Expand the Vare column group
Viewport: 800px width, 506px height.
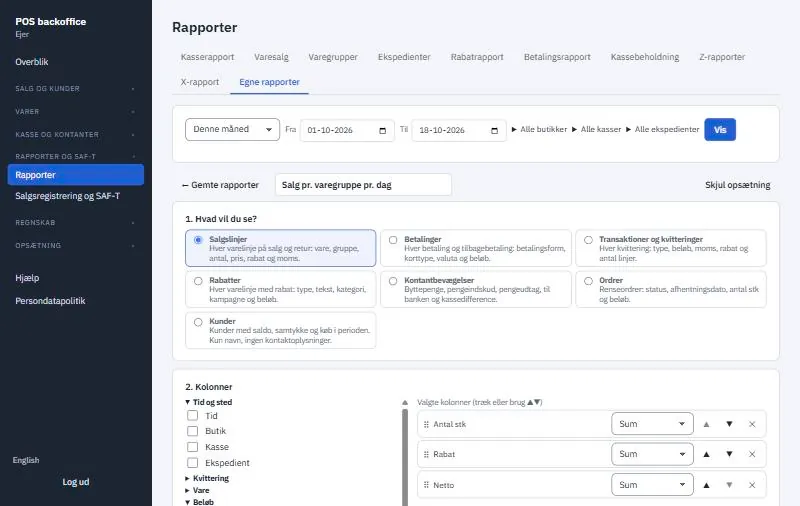[197, 490]
